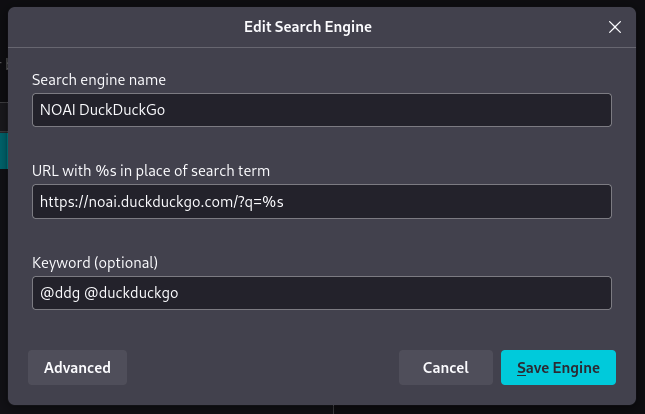Place cursor on "NOAI" in the name field

[x=57, y=110]
